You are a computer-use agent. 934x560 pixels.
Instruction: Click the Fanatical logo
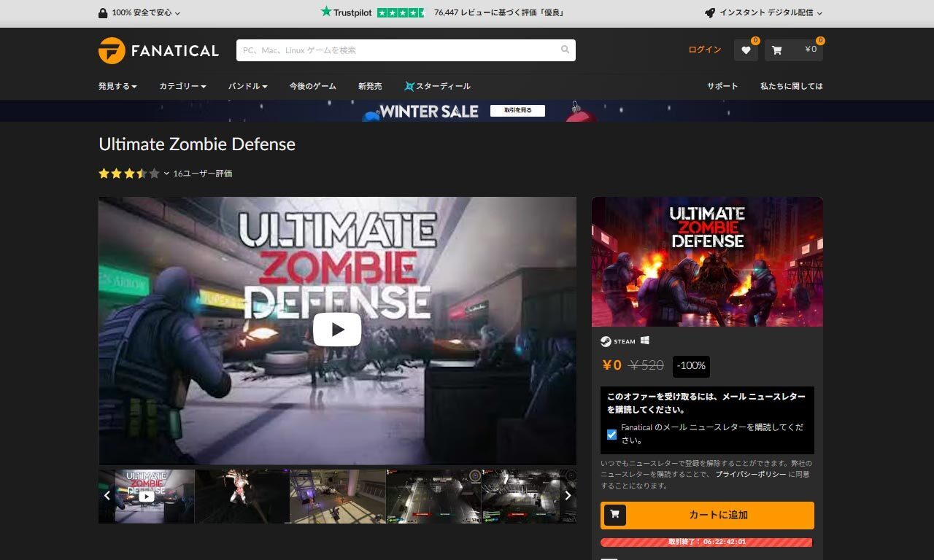[x=158, y=50]
